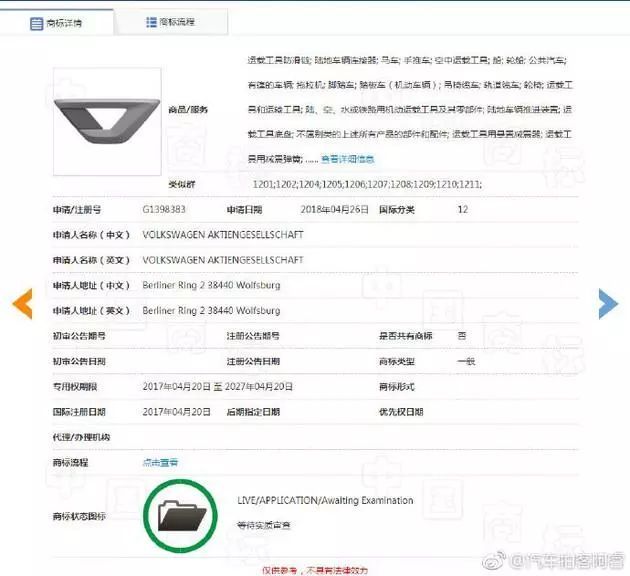Open the trademark logo thumbnail image

[107, 121]
